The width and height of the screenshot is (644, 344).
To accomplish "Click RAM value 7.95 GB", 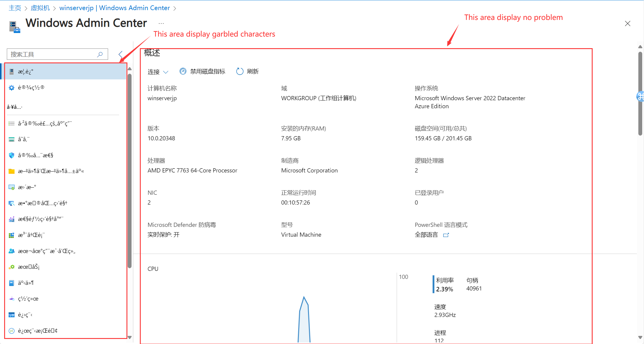I will [x=291, y=138].
